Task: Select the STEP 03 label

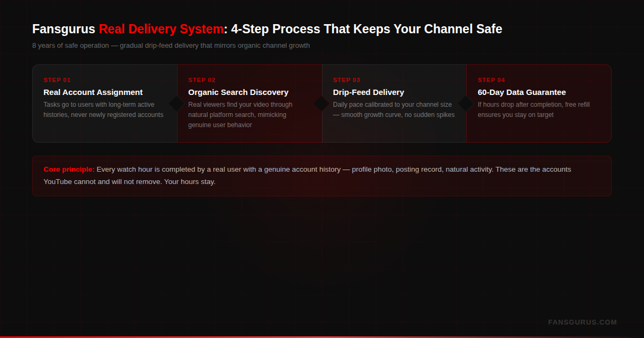Action: 346,79
